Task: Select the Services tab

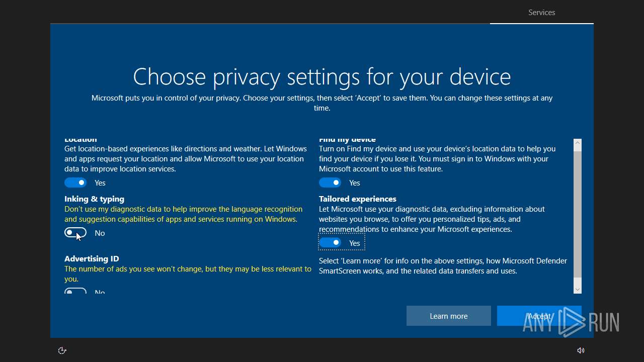Action: (541, 13)
